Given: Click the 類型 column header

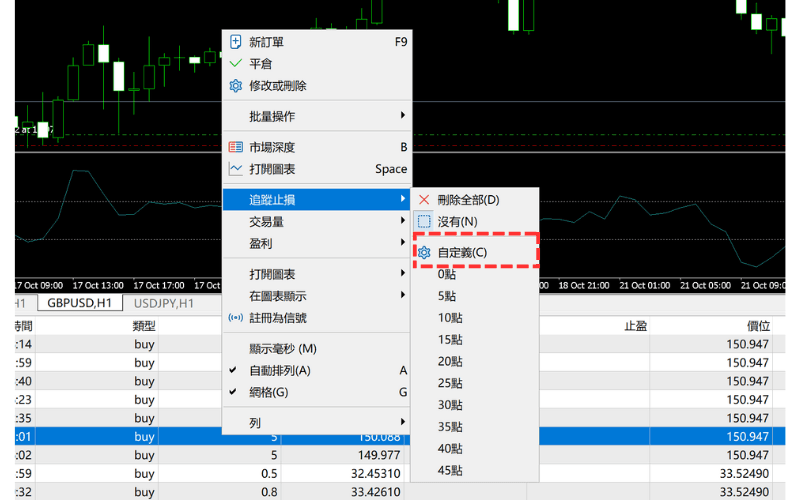Looking at the screenshot, I should (144, 326).
